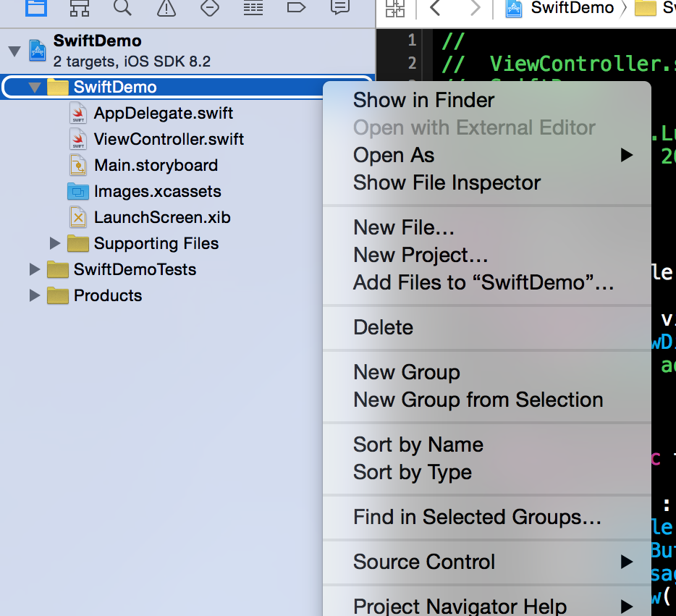The image size is (676, 616).
Task: Click the Main.storyboard file icon
Action: pyautogui.click(x=78, y=166)
